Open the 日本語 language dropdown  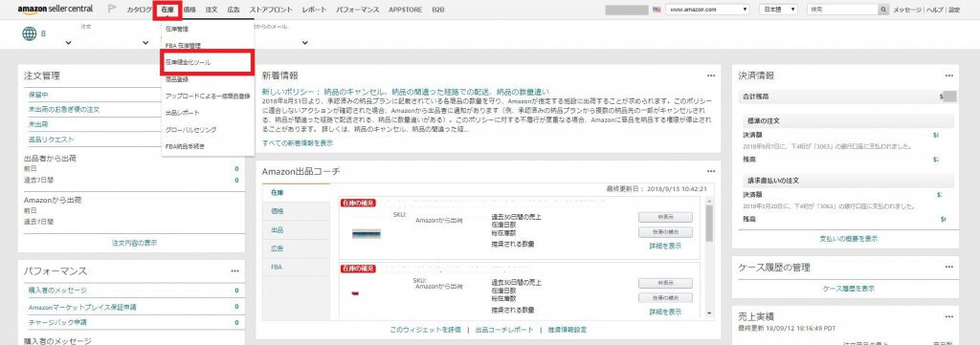(778, 10)
